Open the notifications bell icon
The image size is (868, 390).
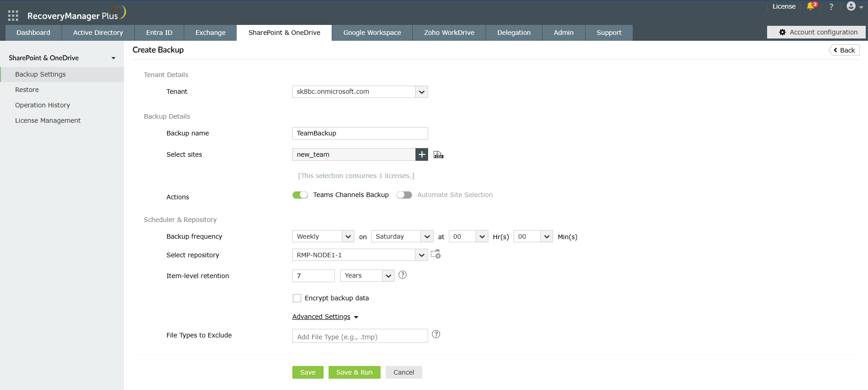tap(811, 6)
